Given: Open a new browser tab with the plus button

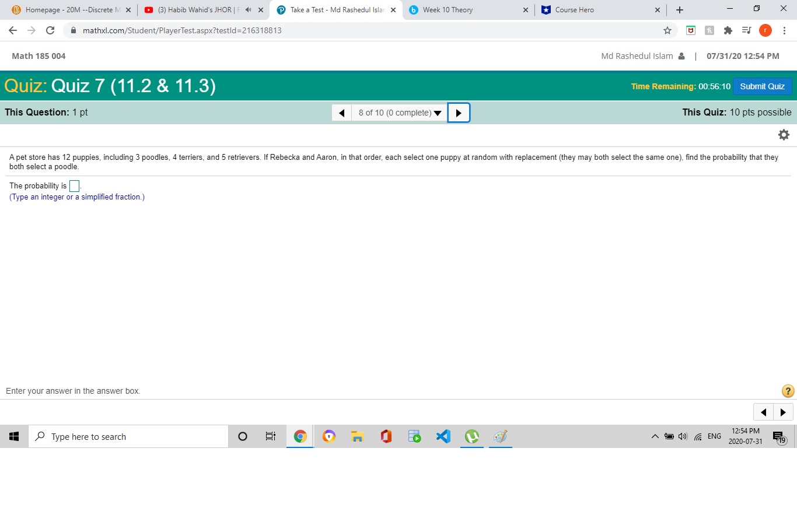Looking at the screenshot, I should [679, 9].
